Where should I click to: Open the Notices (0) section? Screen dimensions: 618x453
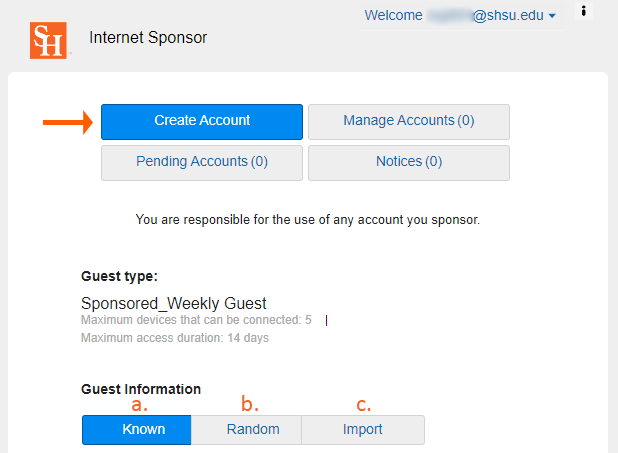click(408, 162)
